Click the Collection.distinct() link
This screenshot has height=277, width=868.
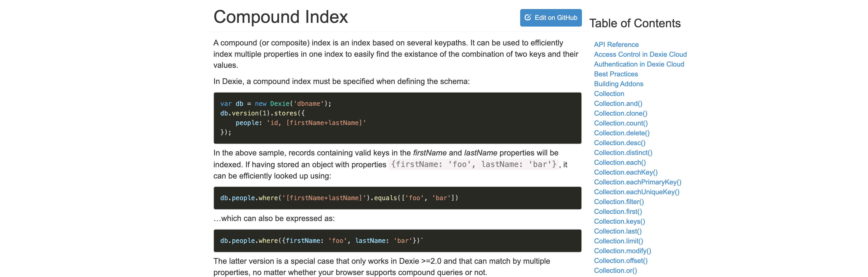(x=623, y=153)
